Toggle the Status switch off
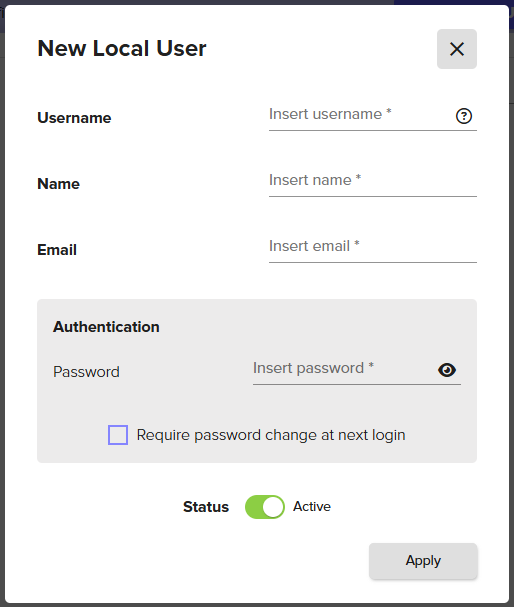514x607 pixels. tap(265, 507)
